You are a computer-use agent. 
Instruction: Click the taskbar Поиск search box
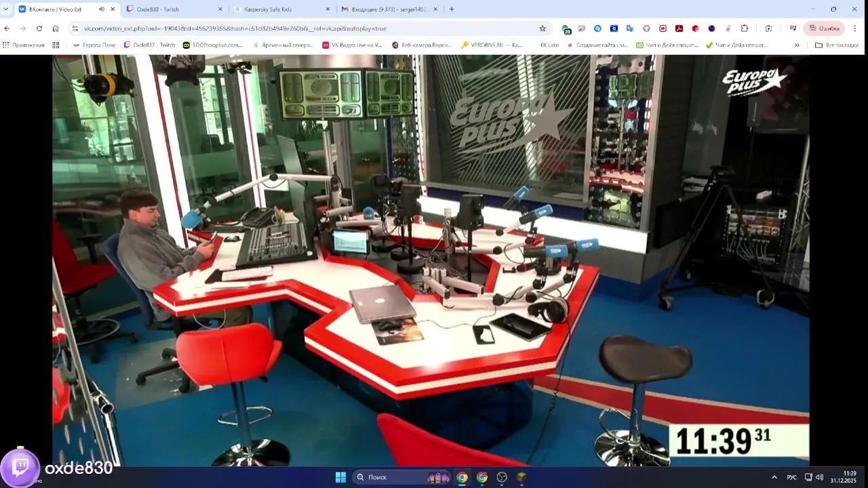pos(403,477)
